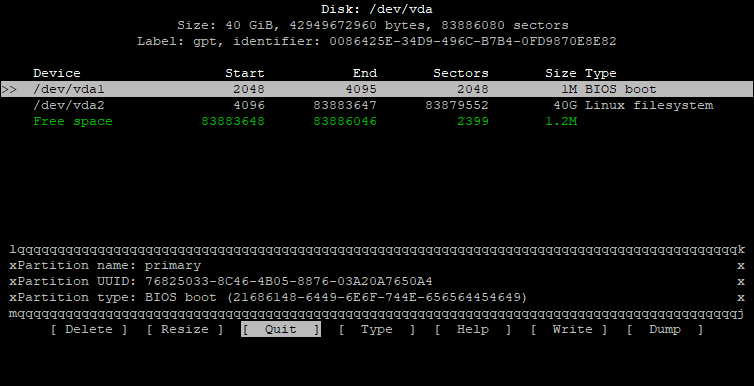Click end sector value 83883647

[345, 105]
